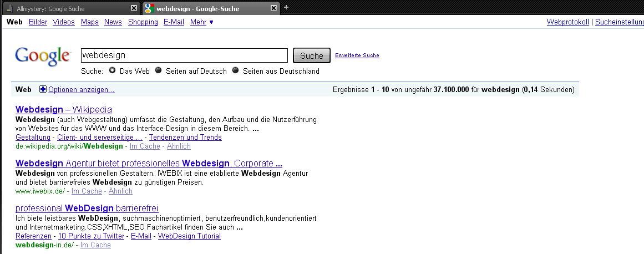Open the Webprotokoll link

pos(567,22)
